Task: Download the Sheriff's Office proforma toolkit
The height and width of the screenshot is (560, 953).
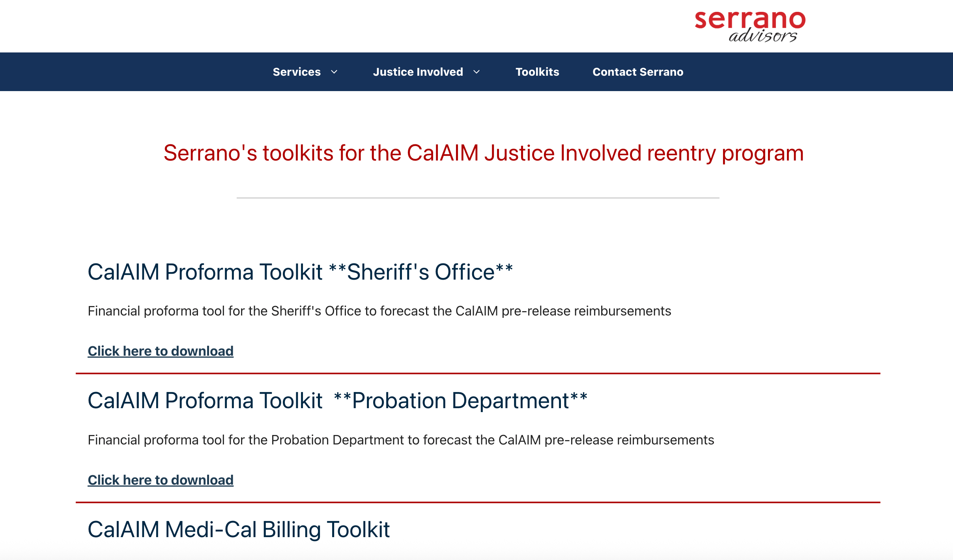Action: pos(161,351)
